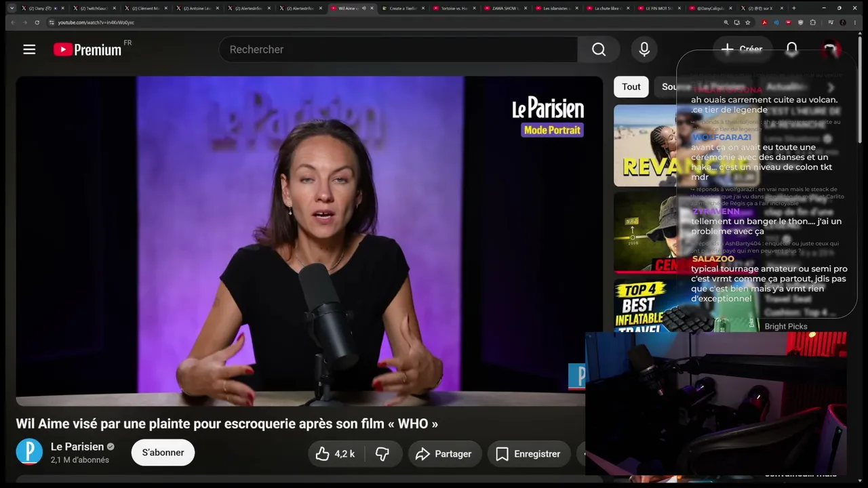The image size is (868, 488).
Task: Save the video with Enregistrer
Action: point(528,454)
